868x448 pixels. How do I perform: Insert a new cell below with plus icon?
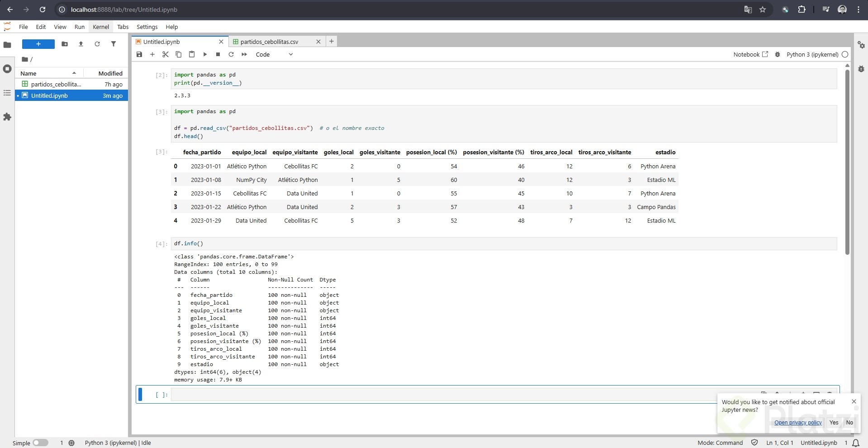152,54
